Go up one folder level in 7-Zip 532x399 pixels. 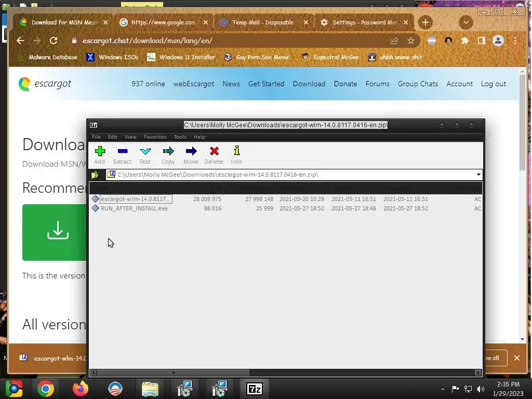(x=95, y=175)
